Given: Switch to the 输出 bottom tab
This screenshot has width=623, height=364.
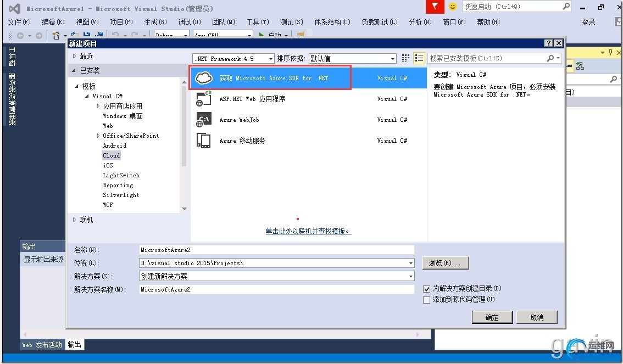Looking at the screenshot, I should (74, 345).
